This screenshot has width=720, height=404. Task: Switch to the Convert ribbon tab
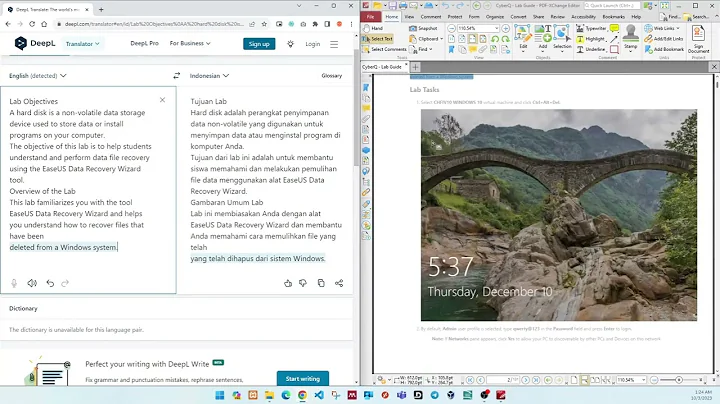tap(518, 17)
